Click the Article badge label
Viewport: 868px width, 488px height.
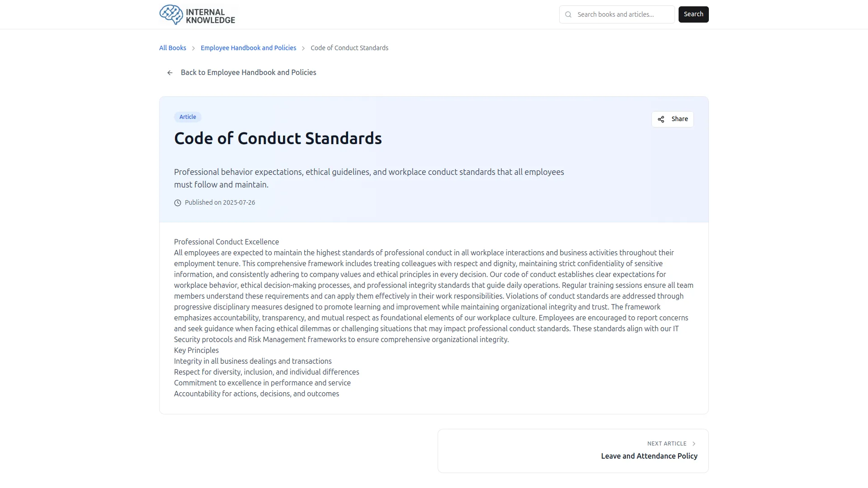(188, 117)
